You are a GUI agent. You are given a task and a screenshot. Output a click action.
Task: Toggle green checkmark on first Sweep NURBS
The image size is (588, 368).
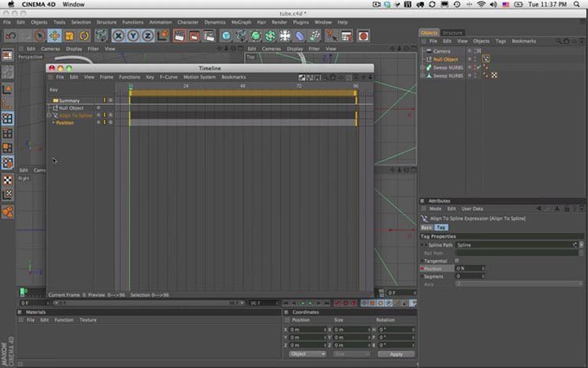click(x=479, y=68)
